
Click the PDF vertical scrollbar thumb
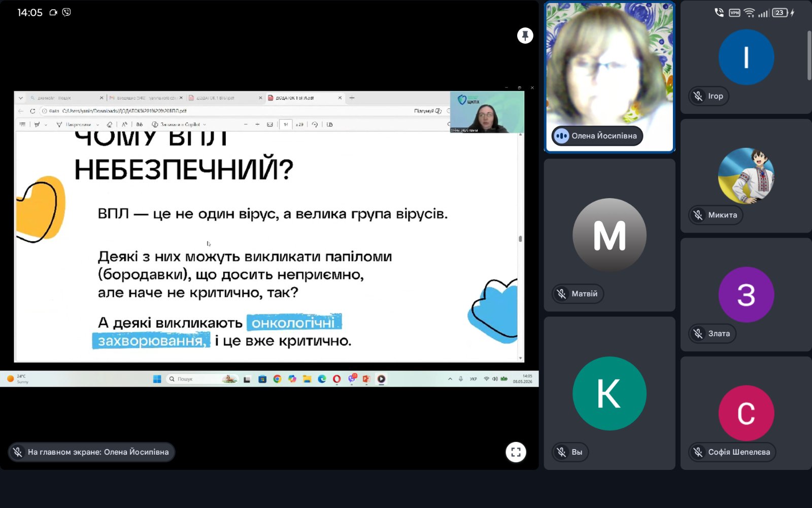[520, 239]
